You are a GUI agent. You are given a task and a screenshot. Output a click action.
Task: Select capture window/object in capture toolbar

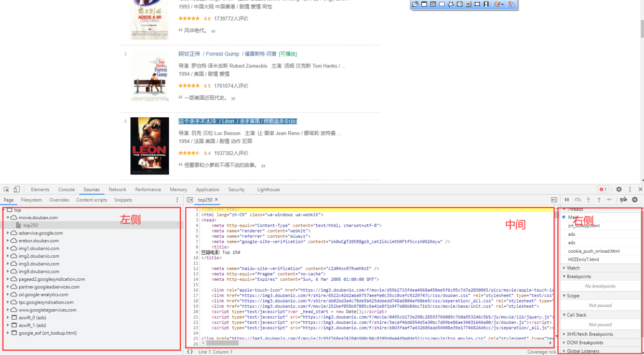click(433, 4)
